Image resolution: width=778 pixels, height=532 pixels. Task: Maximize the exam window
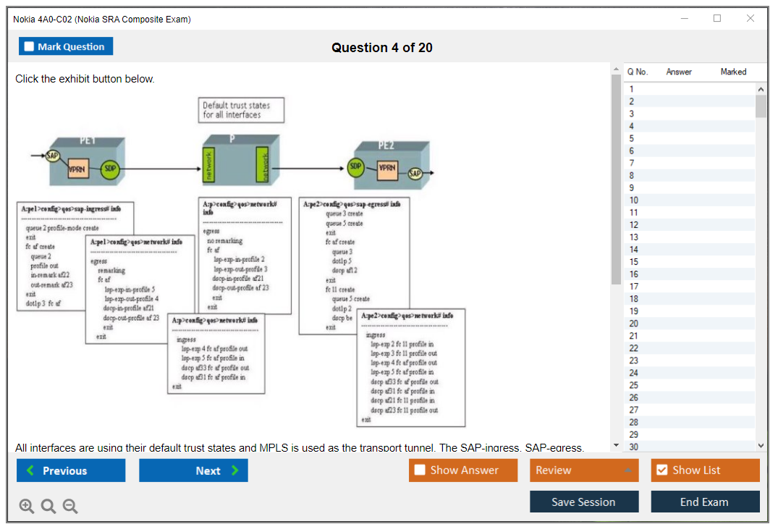click(x=717, y=19)
